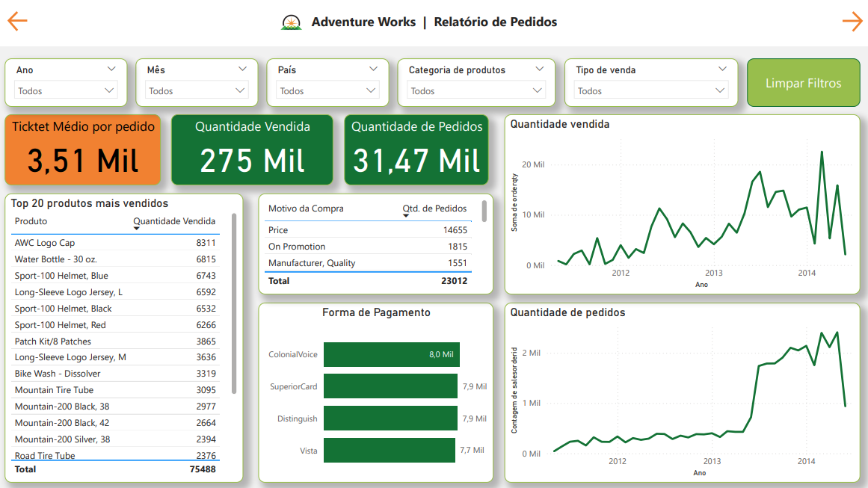Select the Quantidade Vendida card
The height and width of the screenshot is (488, 868).
(x=253, y=150)
